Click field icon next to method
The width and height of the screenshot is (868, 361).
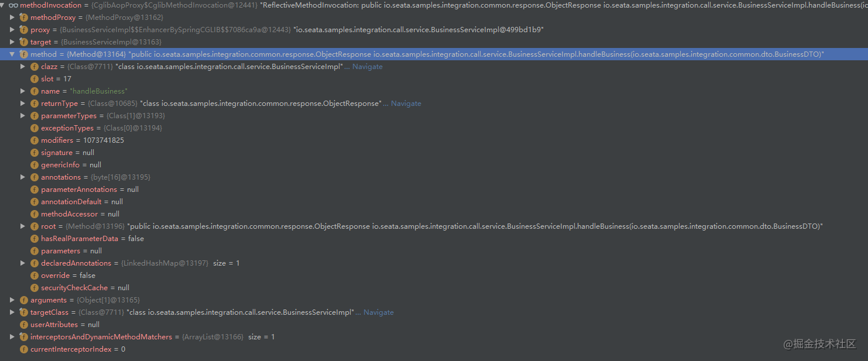[23, 54]
